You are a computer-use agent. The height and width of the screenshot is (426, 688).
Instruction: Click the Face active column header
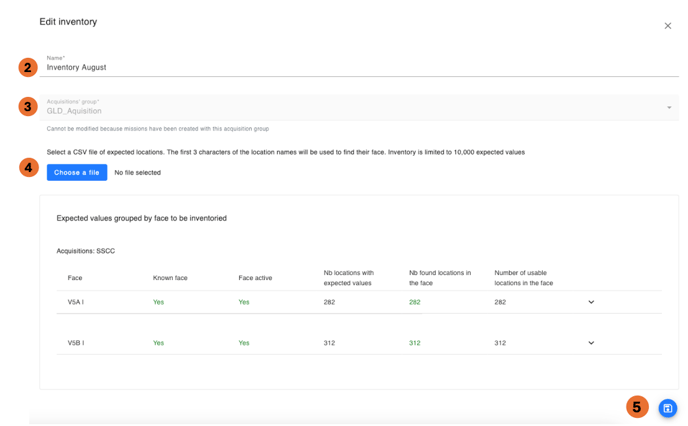255,277
